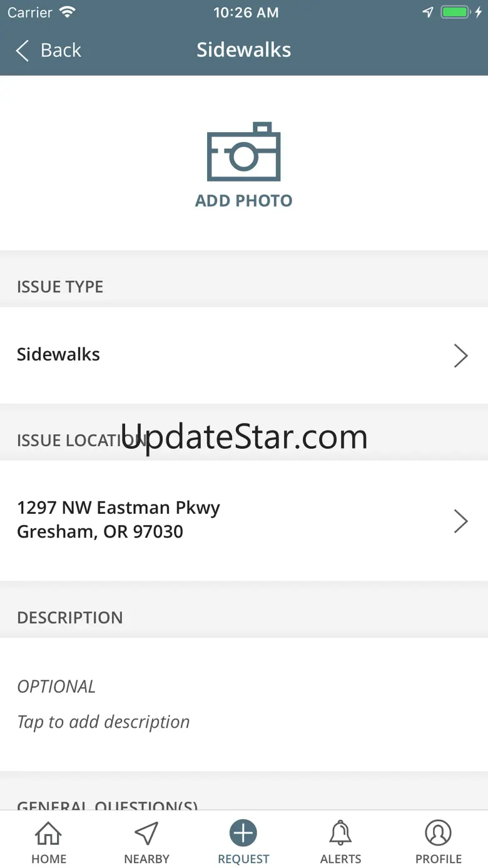Select the ALERTS tab label
Viewport: 488px width, 868px height.
point(341,859)
